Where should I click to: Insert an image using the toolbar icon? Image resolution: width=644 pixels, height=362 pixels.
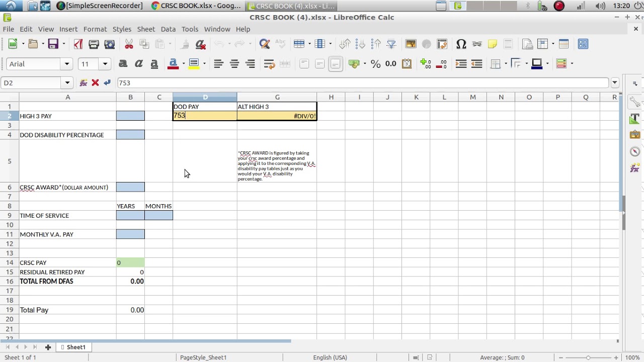[411, 44]
